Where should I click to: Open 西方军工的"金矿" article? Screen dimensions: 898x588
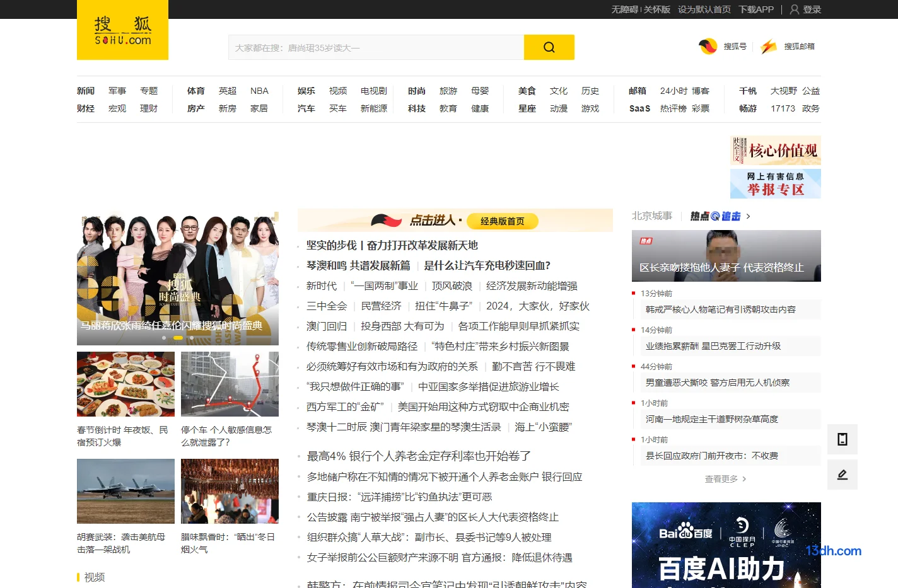(x=346, y=406)
